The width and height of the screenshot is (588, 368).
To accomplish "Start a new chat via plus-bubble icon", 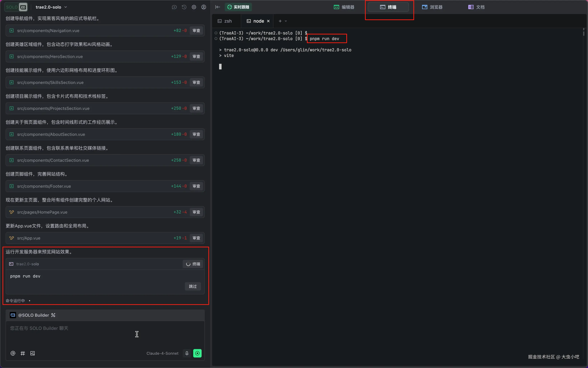I will pyautogui.click(x=174, y=7).
